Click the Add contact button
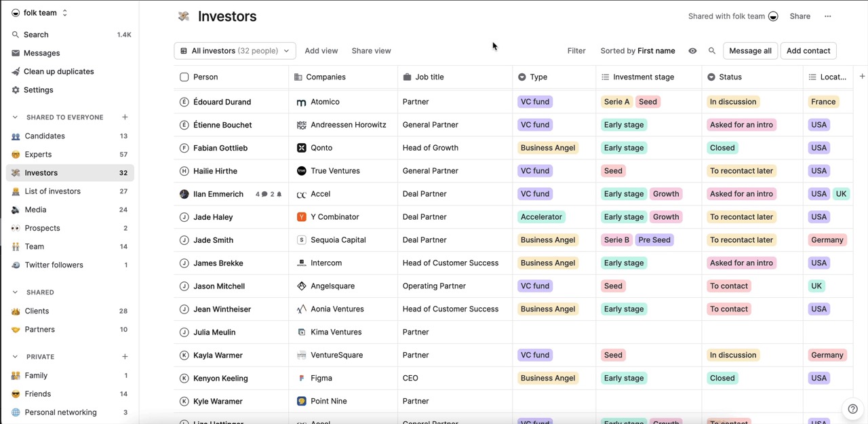868x424 pixels. [808, 51]
